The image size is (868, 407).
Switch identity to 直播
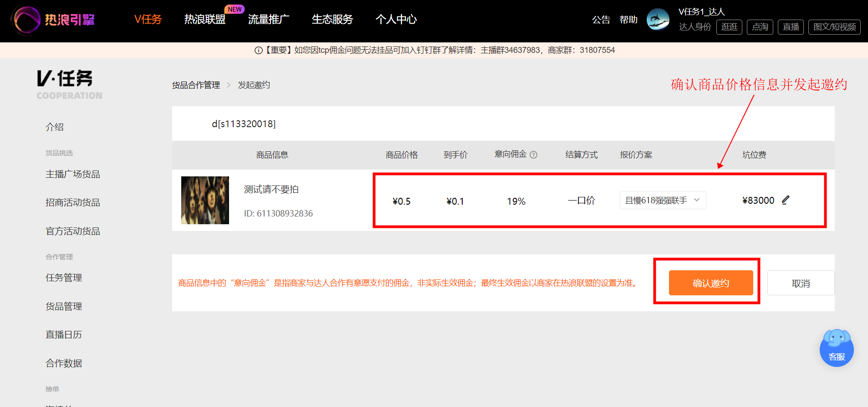coord(791,27)
